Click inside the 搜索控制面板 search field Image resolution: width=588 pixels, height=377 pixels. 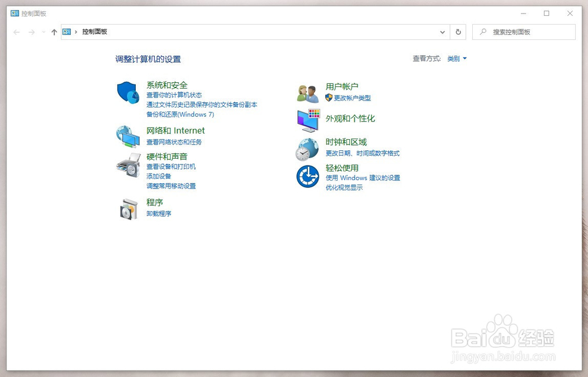[x=523, y=32]
